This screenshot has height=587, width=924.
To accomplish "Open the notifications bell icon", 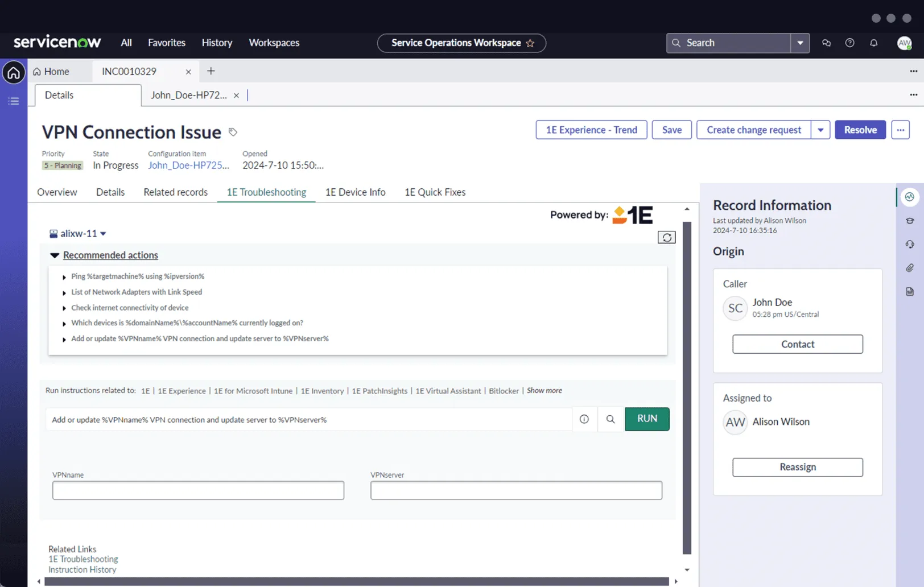I will click(x=874, y=43).
